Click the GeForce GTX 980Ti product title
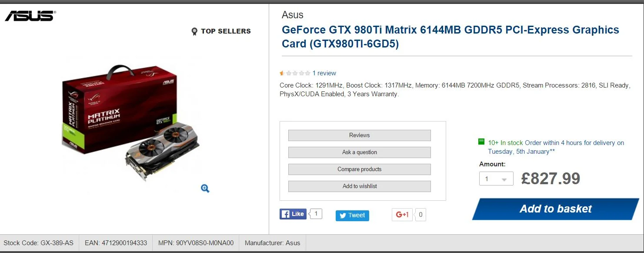This screenshot has height=253, width=644. [x=450, y=37]
